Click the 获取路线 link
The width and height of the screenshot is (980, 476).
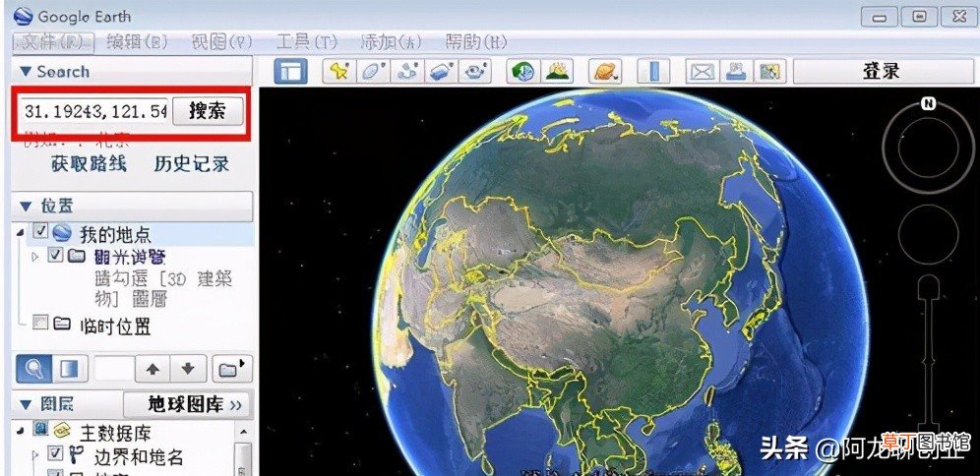coord(89,164)
